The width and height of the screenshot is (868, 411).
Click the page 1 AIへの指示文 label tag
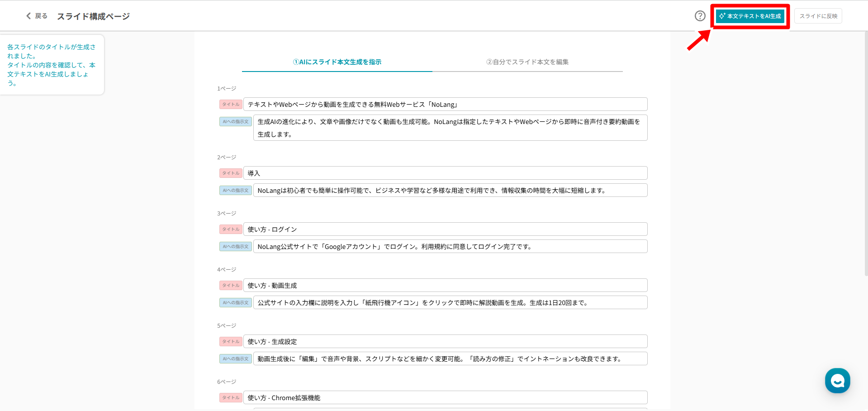point(236,121)
